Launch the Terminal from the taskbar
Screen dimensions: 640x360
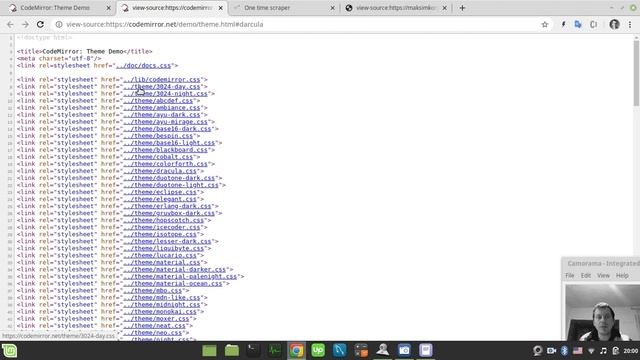click(x=253, y=351)
